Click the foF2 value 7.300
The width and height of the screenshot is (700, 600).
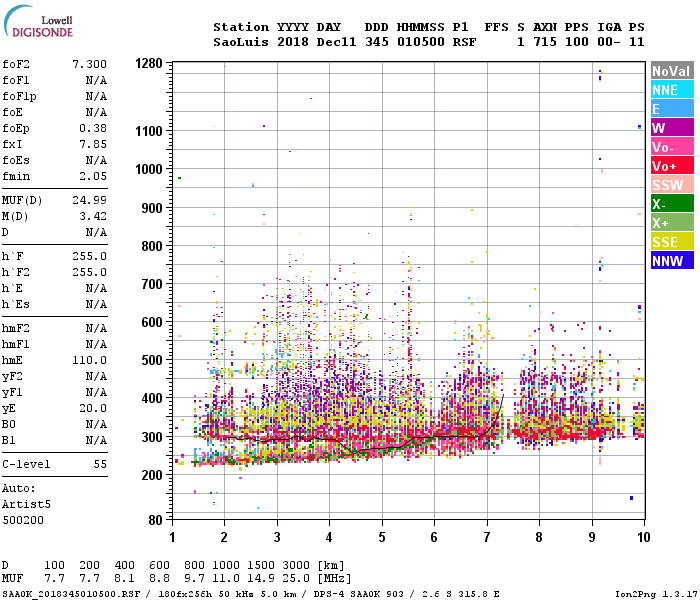click(x=89, y=64)
